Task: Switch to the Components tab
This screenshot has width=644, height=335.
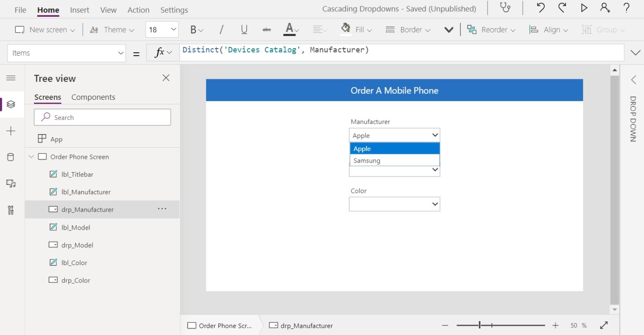Action: 93,97
